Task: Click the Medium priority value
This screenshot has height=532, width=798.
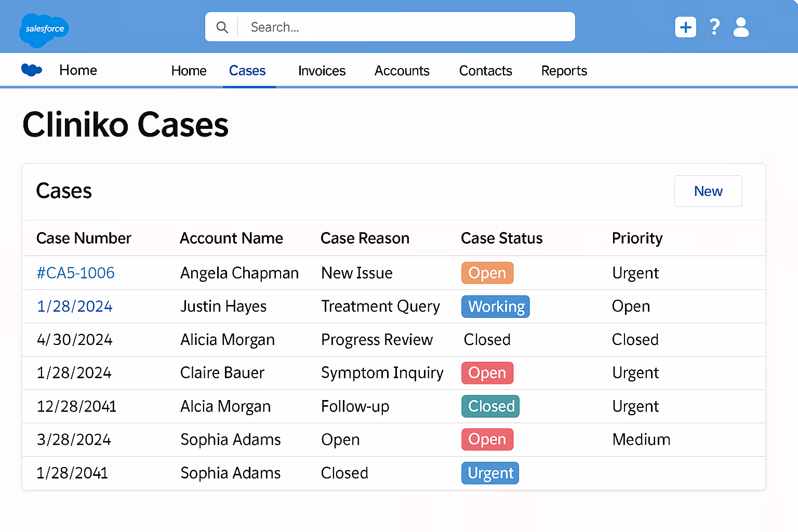Action: click(x=641, y=440)
